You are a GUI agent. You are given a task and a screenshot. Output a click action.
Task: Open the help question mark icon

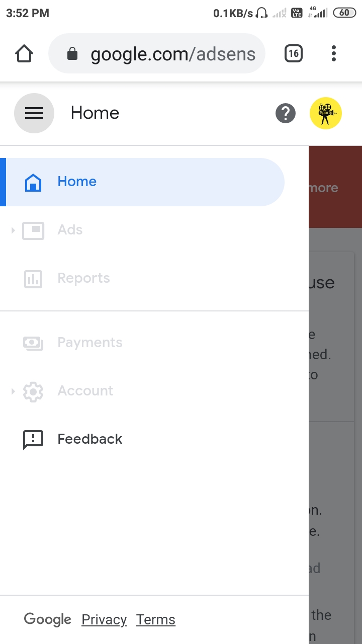click(285, 113)
